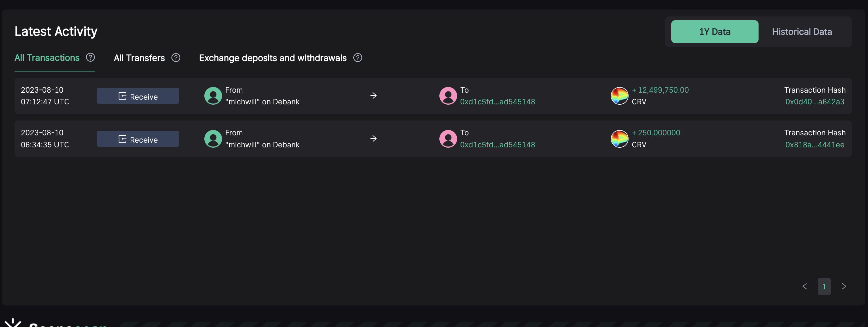Select page 1 in pagination
Image resolution: width=868 pixels, height=327 pixels.
click(x=824, y=287)
